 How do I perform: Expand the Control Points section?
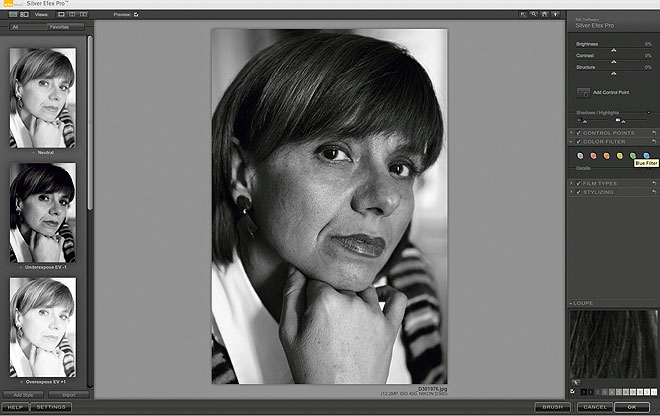(x=571, y=133)
